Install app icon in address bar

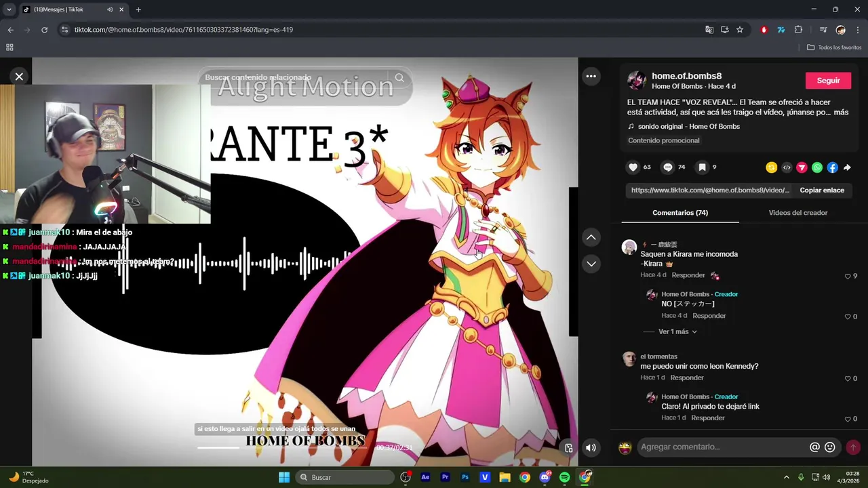coord(725,30)
